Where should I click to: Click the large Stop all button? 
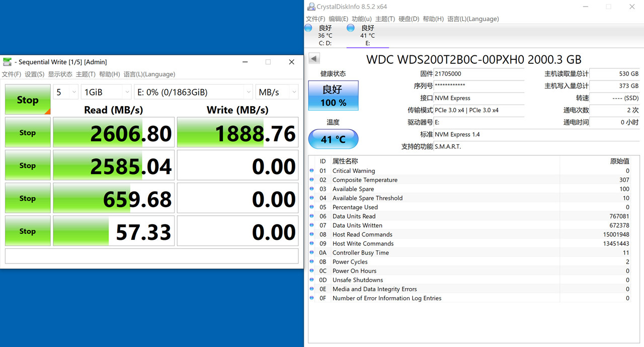(x=28, y=100)
